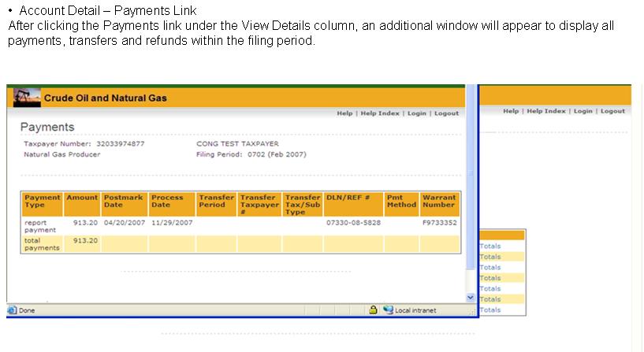Click the Payment Type column header
The image size is (644, 352).
(43, 202)
